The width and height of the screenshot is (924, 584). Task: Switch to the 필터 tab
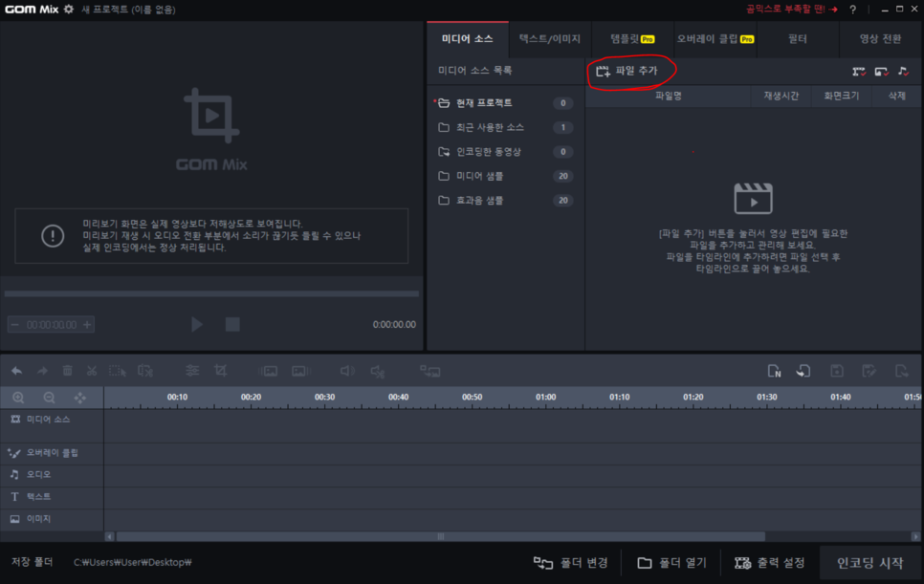(798, 39)
